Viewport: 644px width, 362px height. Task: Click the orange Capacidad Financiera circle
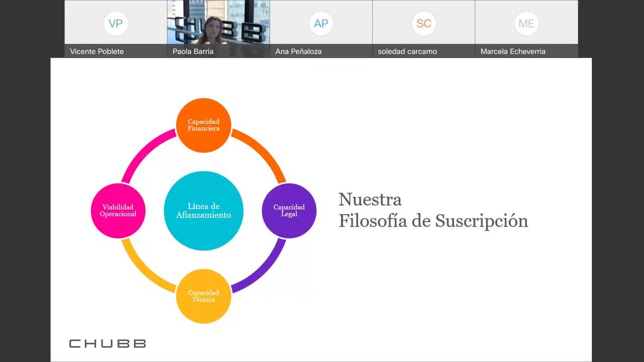point(203,125)
